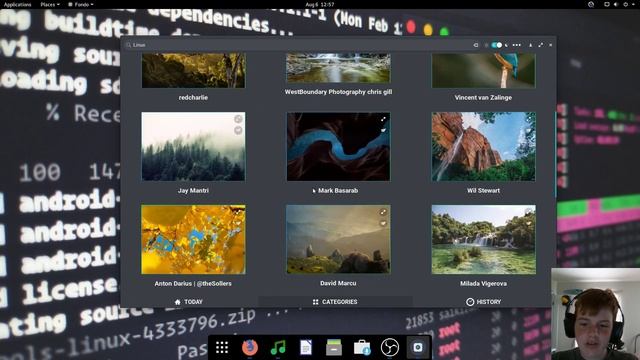
Task: Click the volume icon in system tray
Action: (x=616, y=4)
